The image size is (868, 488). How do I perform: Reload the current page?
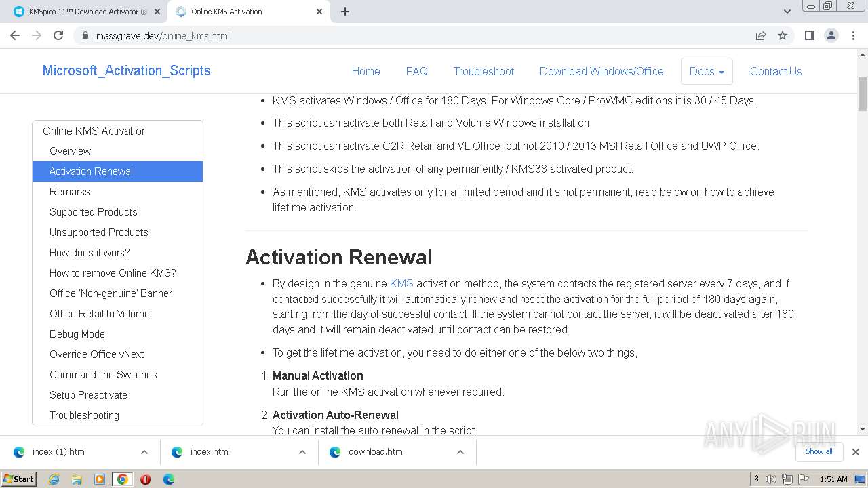point(58,35)
